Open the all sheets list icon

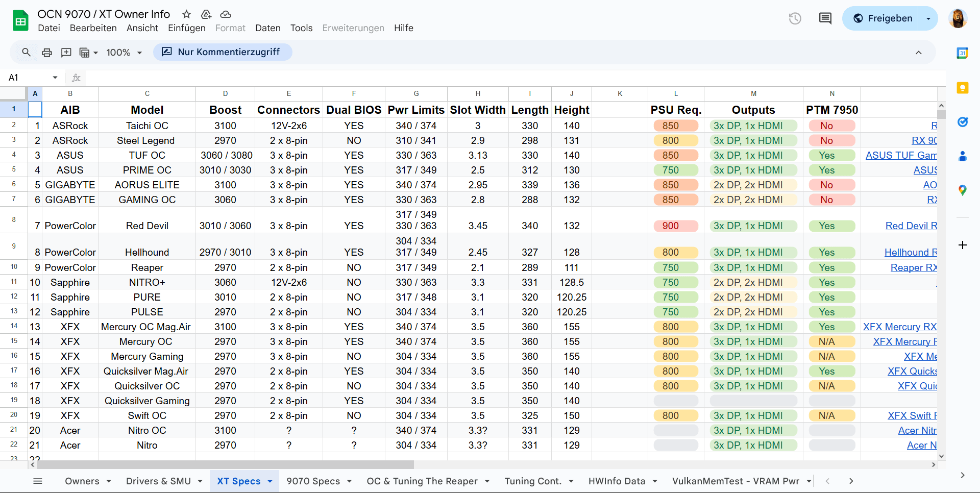(38, 481)
